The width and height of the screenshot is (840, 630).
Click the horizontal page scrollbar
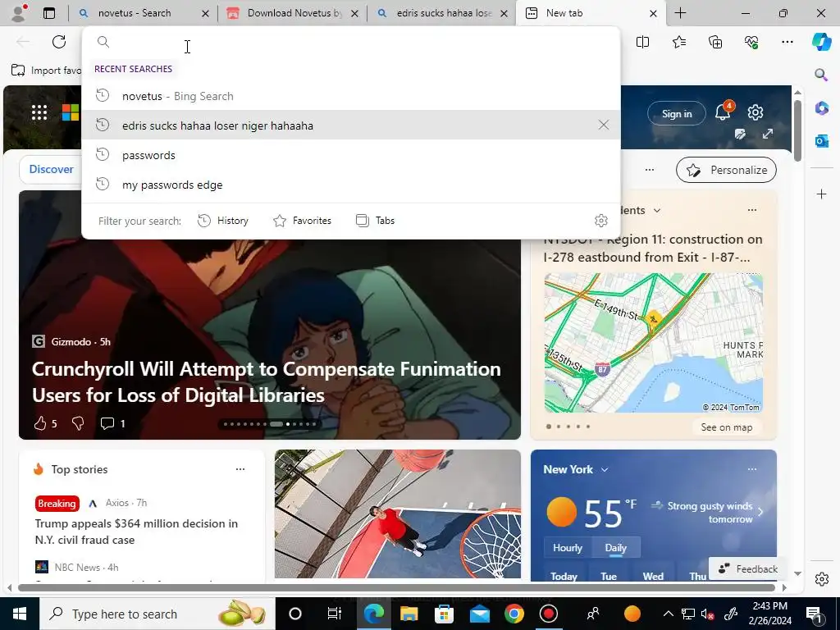396,587
